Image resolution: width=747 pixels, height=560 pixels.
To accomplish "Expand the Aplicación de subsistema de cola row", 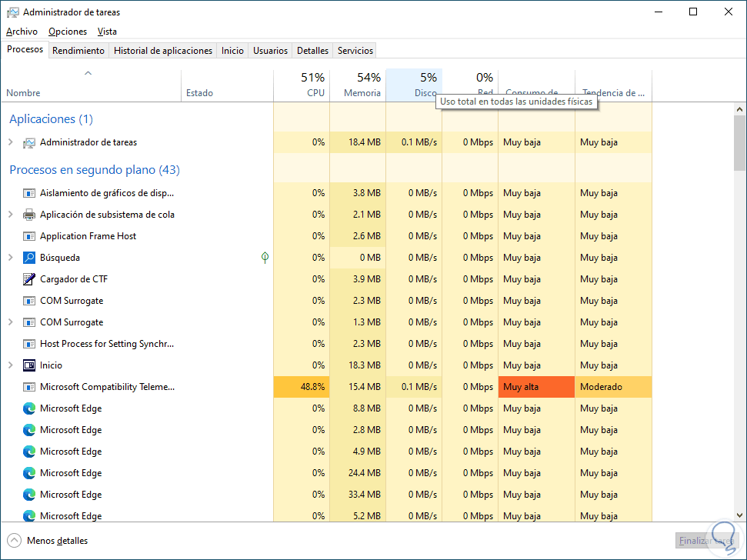I will click(11, 215).
